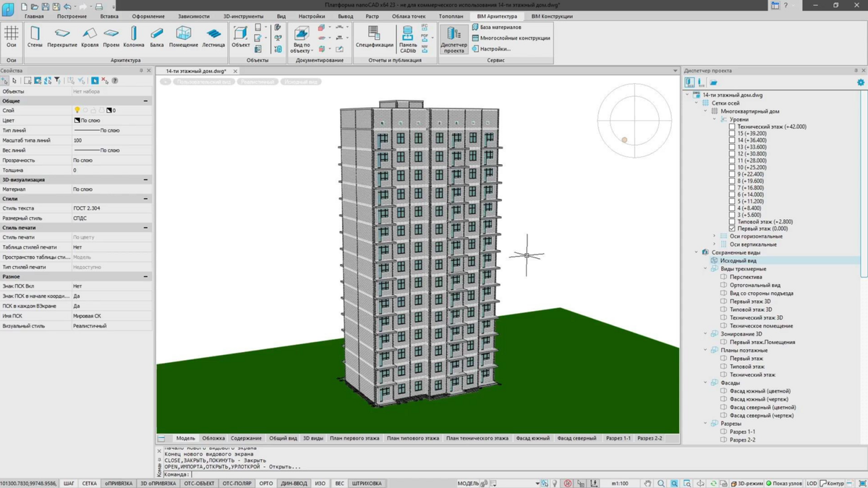Select the Проем opening tool
The height and width of the screenshot is (488, 868).
tap(111, 38)
